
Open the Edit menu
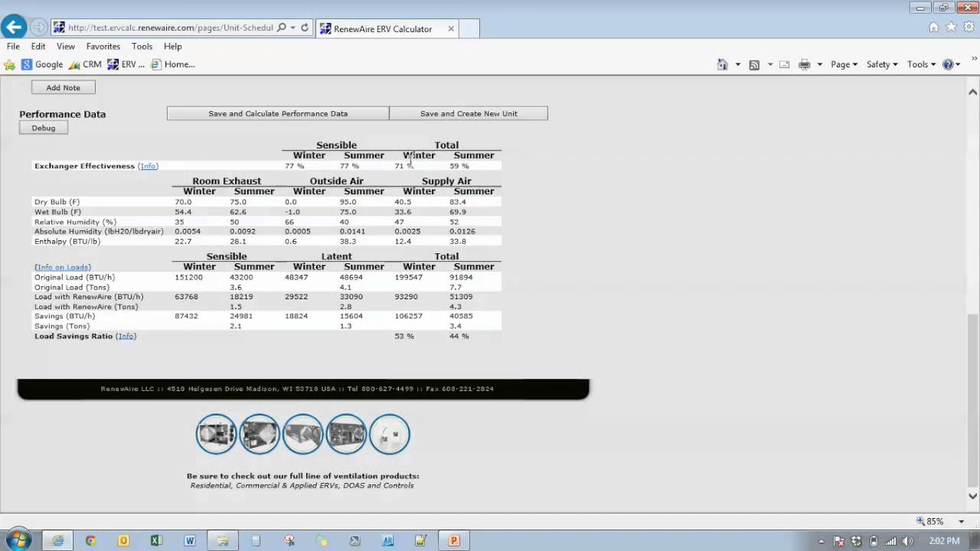tap(38, 46)
